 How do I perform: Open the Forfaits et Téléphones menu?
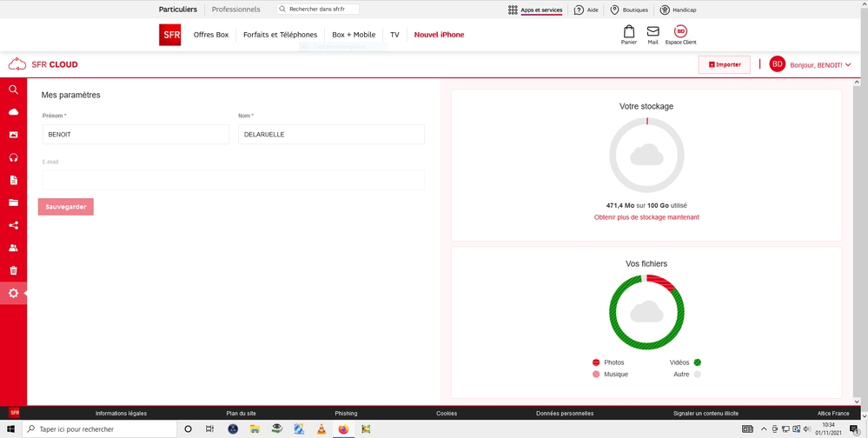[280, 35]
